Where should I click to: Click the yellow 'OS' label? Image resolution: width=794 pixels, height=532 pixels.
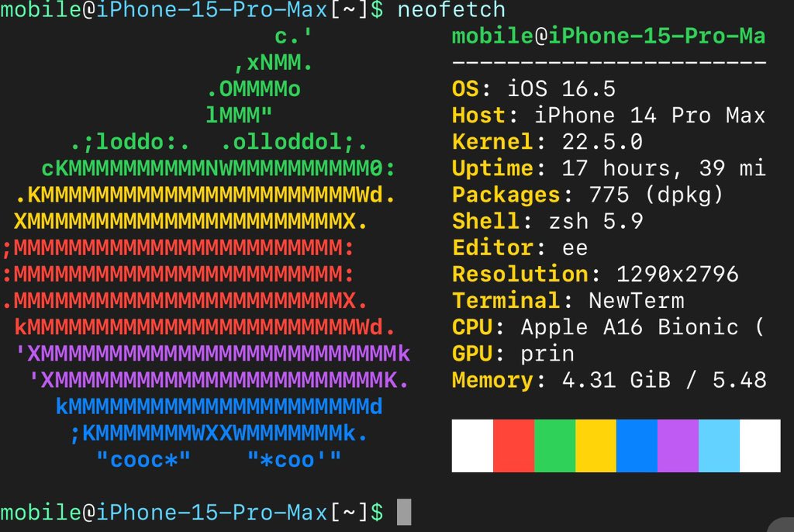pos(465,89)
